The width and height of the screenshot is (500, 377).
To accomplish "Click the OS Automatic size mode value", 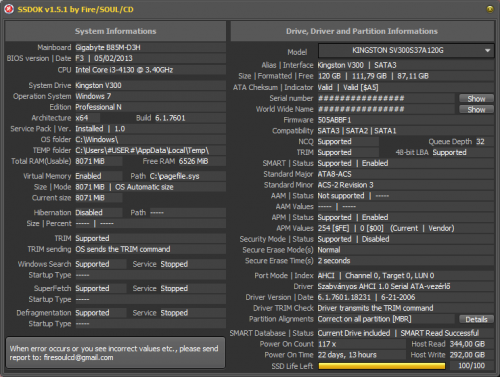I will click(x=144, y=187).
